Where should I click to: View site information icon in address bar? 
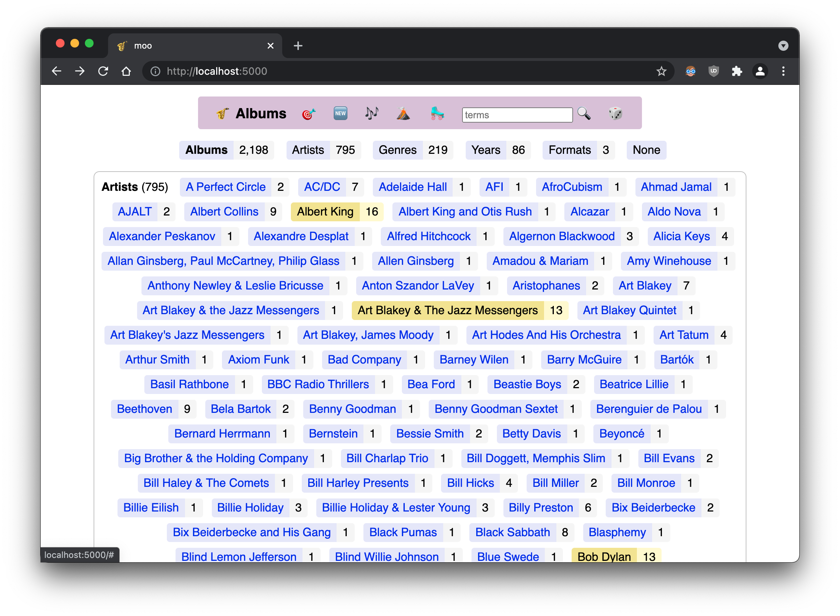[x=156, y=71]
